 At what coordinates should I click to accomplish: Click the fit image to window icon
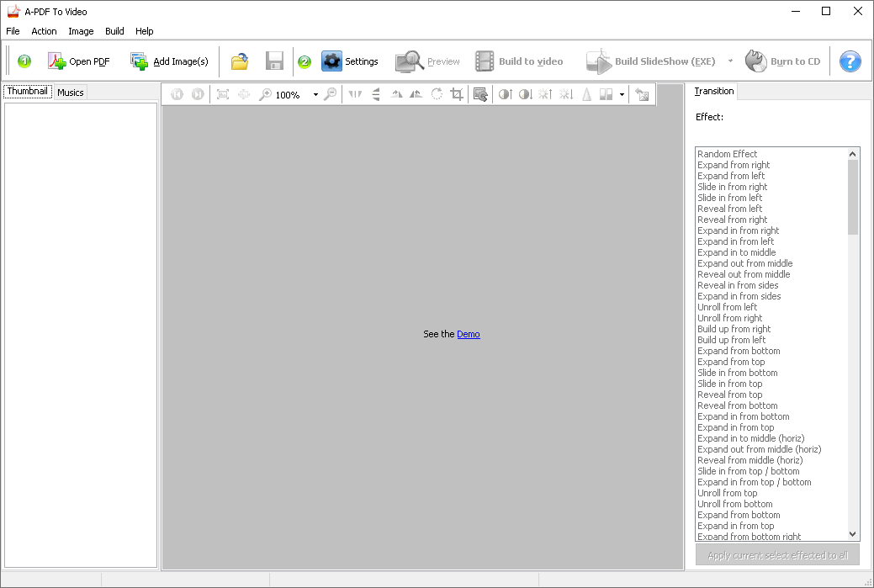click(x=223, y=94)
